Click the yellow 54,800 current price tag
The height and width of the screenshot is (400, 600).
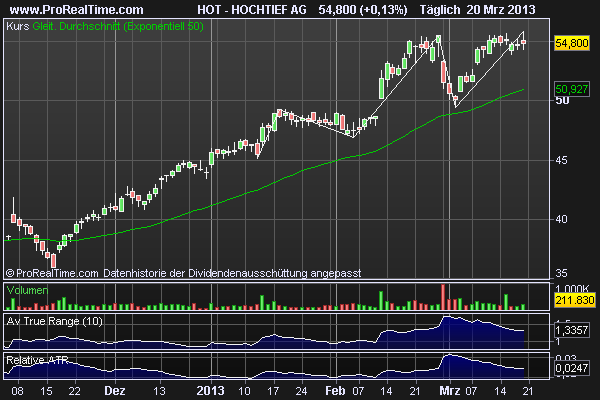click(x=572, y=43)
